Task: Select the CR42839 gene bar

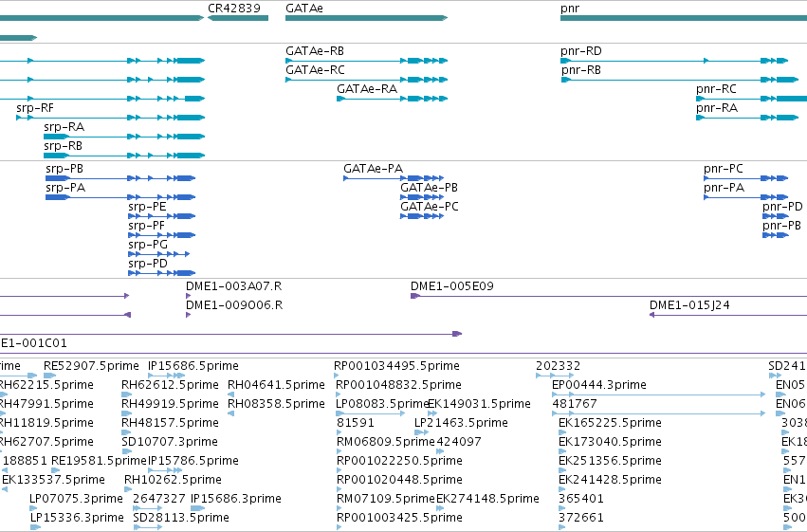Action: click(238, 18)
